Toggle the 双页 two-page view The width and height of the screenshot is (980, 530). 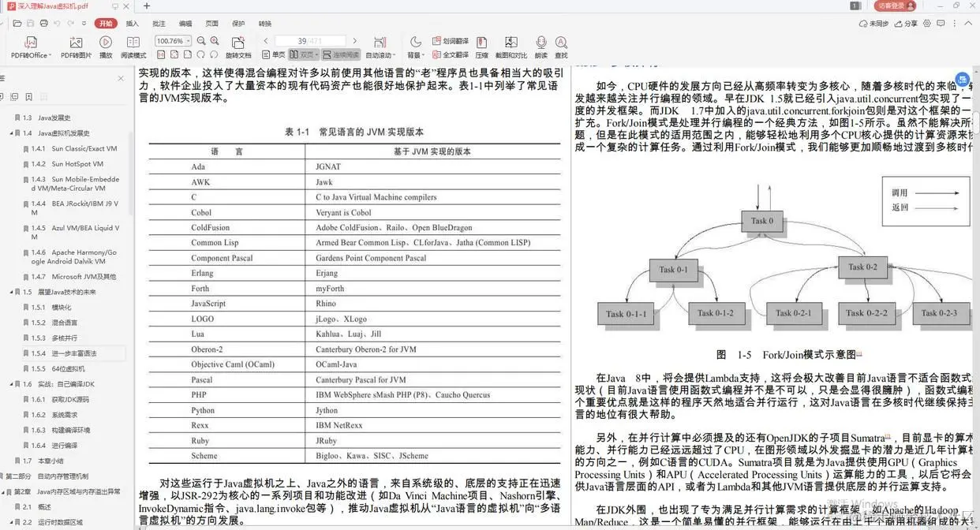click(x=303, y=54)
